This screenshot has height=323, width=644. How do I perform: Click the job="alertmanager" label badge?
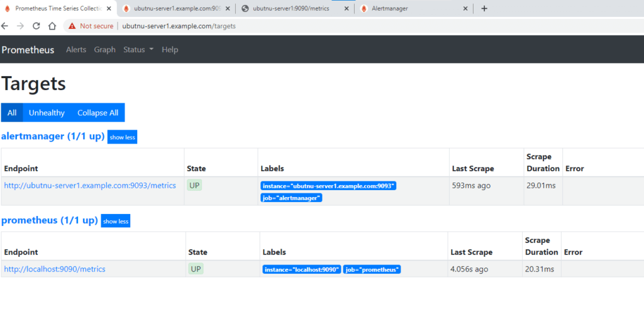pos(291,198)
